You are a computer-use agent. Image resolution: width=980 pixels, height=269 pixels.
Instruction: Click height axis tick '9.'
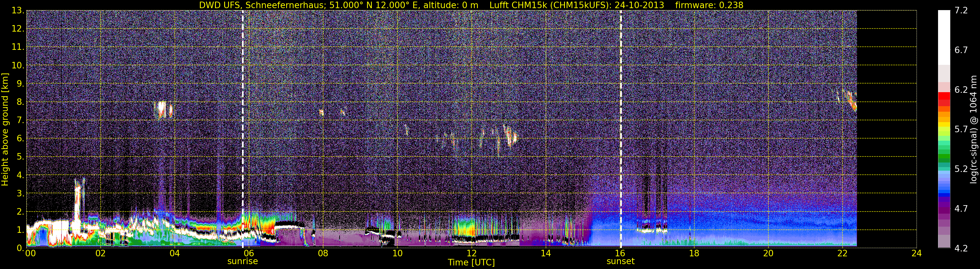click(x=20, y=84)
